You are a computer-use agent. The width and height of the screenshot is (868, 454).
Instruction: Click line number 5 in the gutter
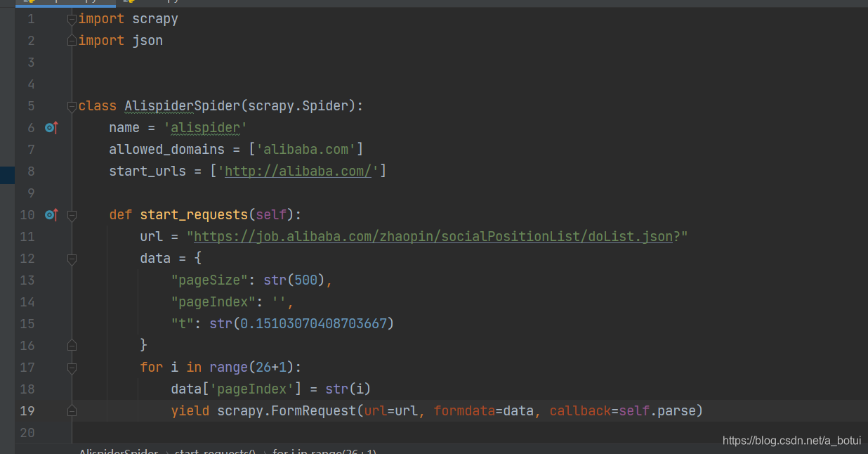coord(31,106)
